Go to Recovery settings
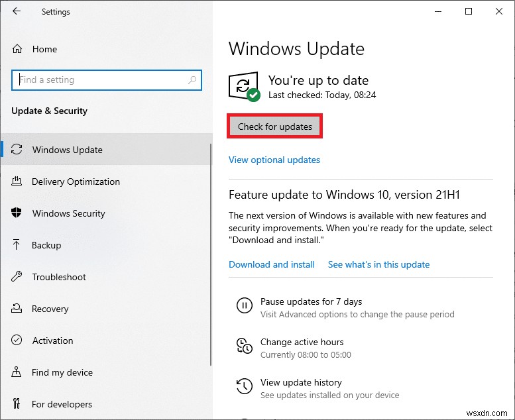 [50, 309]
